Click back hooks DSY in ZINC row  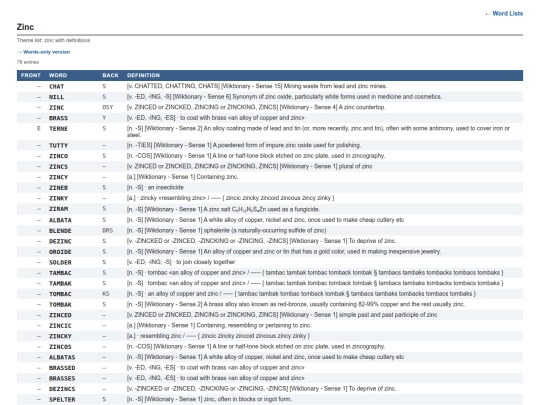(107, 107)
